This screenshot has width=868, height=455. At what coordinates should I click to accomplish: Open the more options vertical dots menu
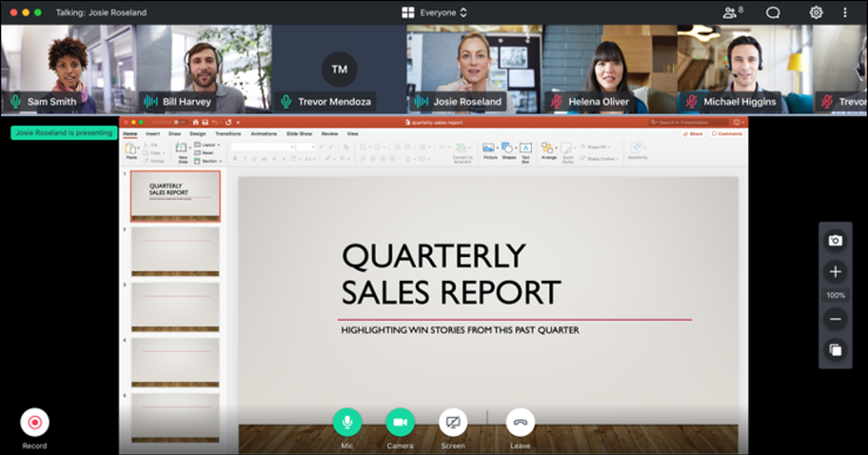coord(845,12)
